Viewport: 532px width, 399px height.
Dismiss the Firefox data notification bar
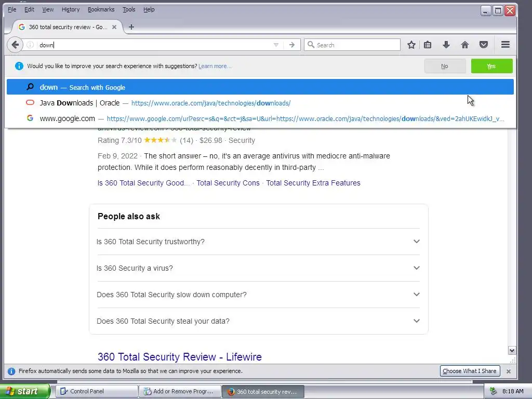[508, 371]
